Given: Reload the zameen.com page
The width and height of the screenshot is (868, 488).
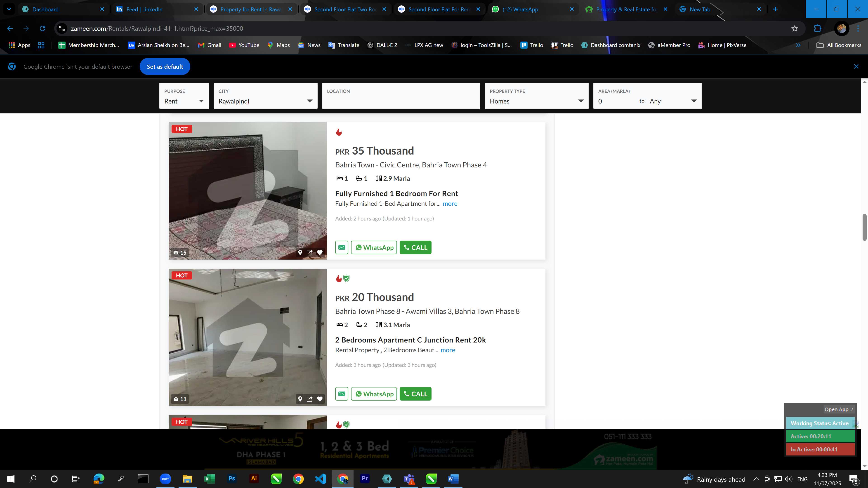Looking at the screenshot, I should 42,29.
